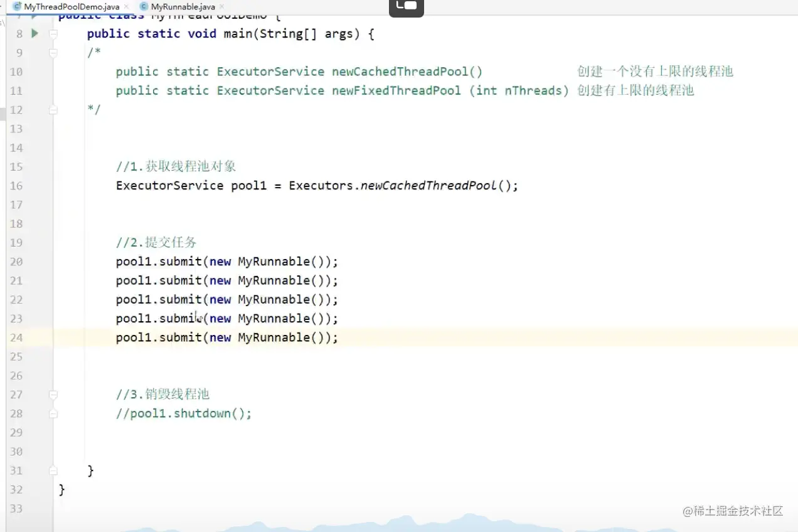Click 'String[] args' parameter on line 8
This screenshot has width=798, height=532.
point(306,34)
